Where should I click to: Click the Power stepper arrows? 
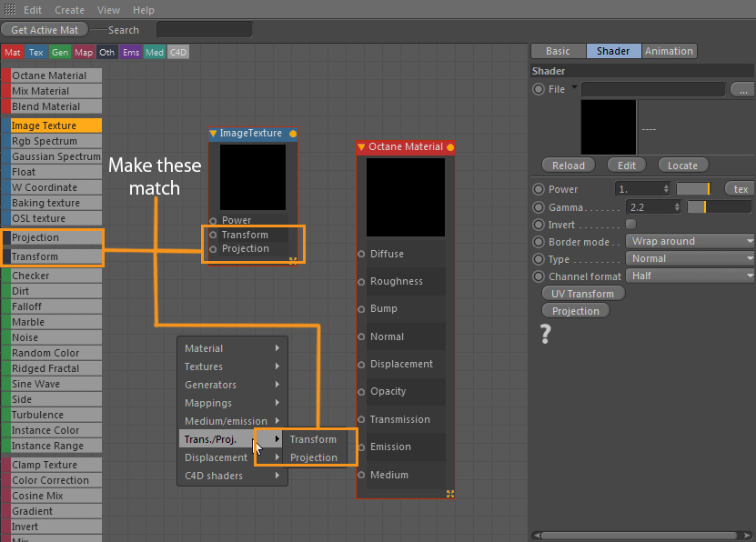[x=666, y=189]
